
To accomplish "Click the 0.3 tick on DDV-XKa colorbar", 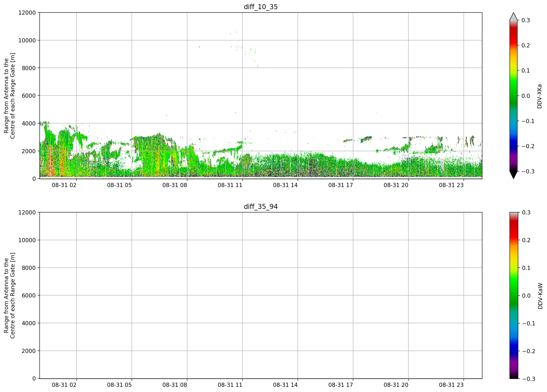I will [526, 20].
